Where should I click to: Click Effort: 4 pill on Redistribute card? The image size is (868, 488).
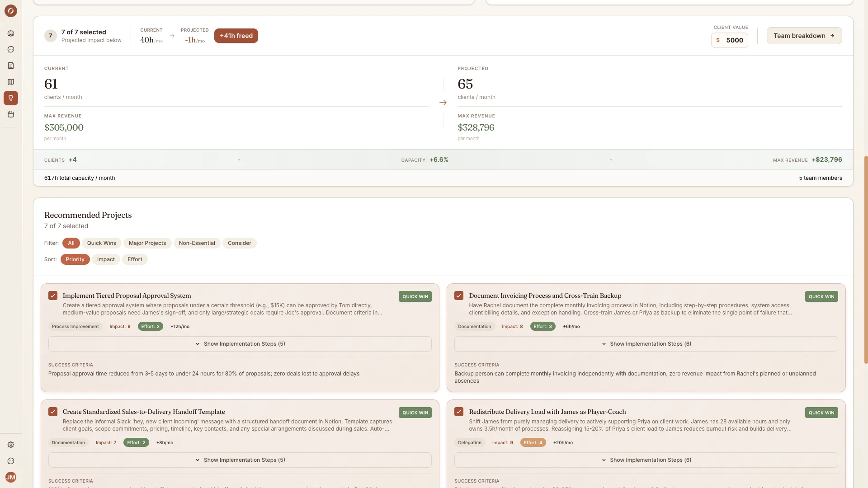click(533, 442)
